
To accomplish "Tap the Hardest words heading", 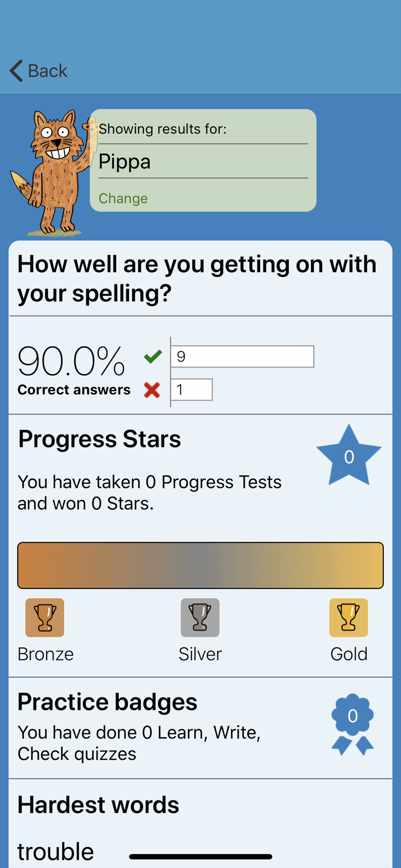I will 98,805.
